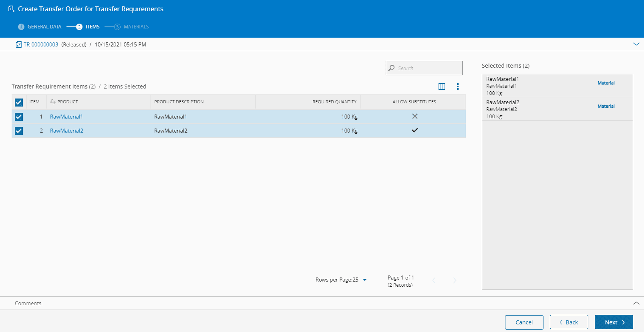The height and width of the screenshot is (332, 644).
Task: Click the Cancel button
Action: (x=524, y=322)
